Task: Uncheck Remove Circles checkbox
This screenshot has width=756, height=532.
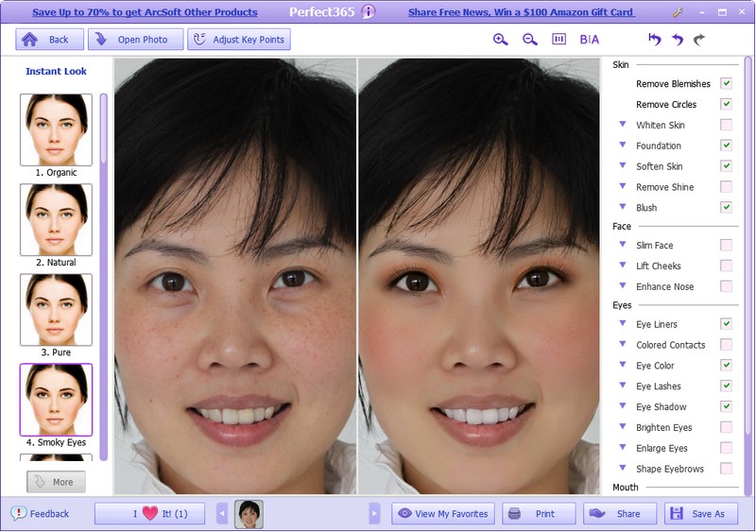Action: tap(726, 104)
